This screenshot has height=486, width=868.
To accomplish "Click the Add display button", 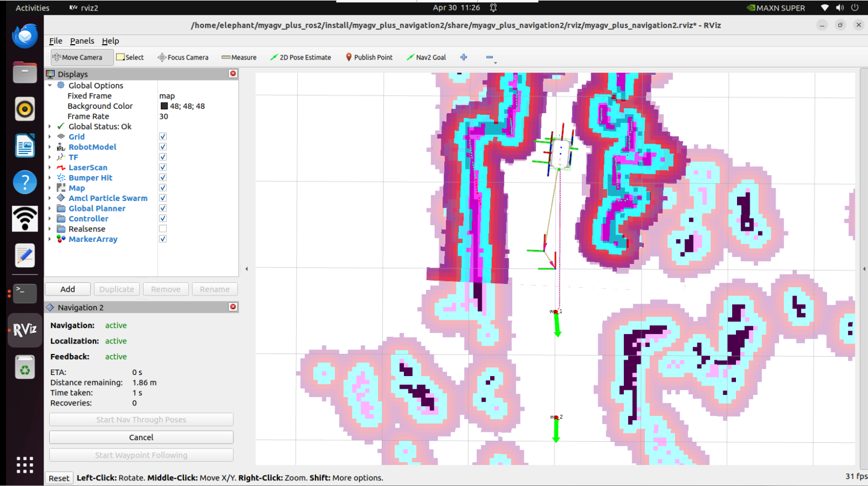I will [x=68, y=289].
